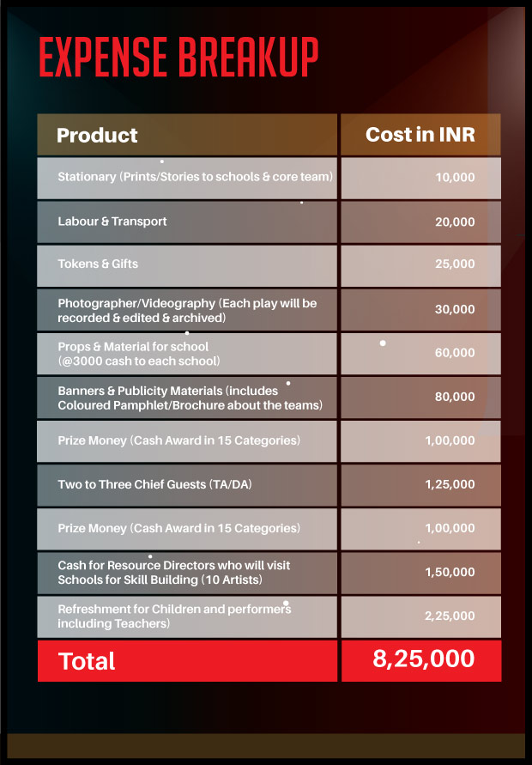Click the Stationary row label
Viewport: 532px width, 765px height.
(195, 177)
